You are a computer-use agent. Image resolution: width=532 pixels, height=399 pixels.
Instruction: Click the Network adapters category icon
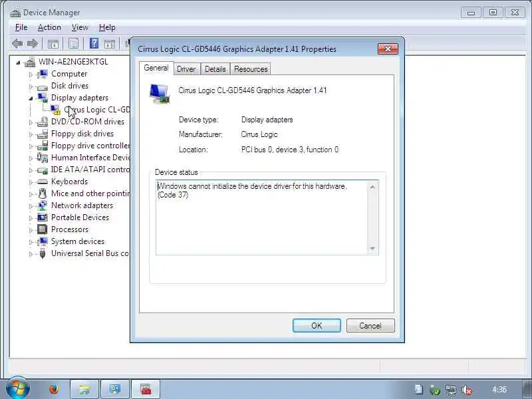42,205
